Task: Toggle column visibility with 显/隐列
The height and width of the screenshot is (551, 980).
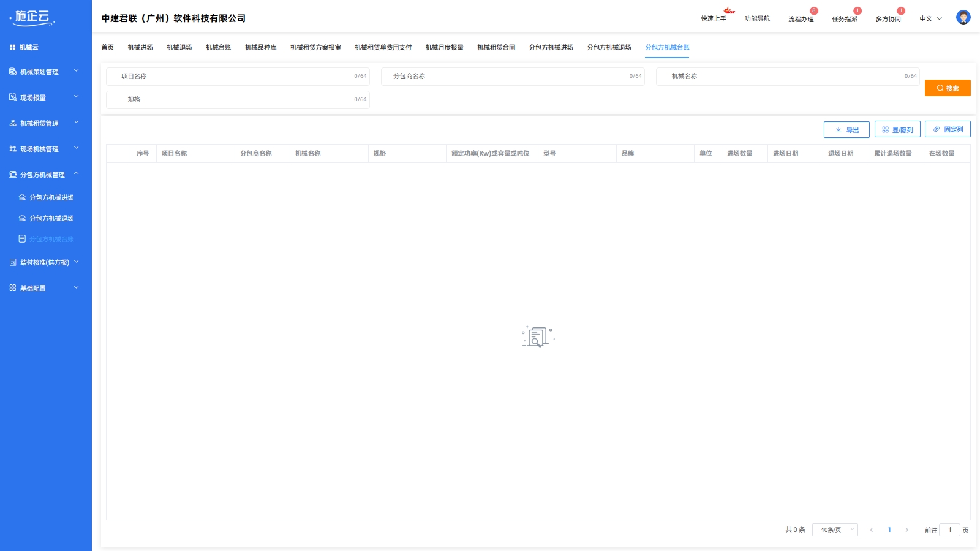Action: click(x=897, y=130)
